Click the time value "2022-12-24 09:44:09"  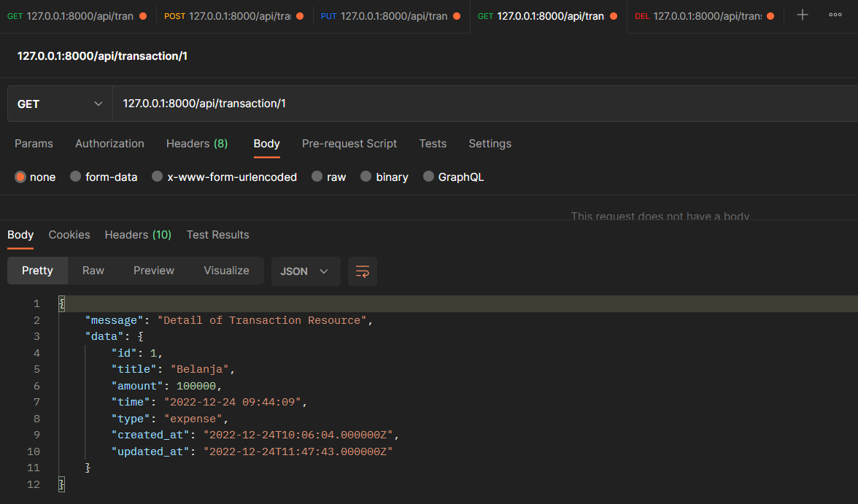[233, 402]
